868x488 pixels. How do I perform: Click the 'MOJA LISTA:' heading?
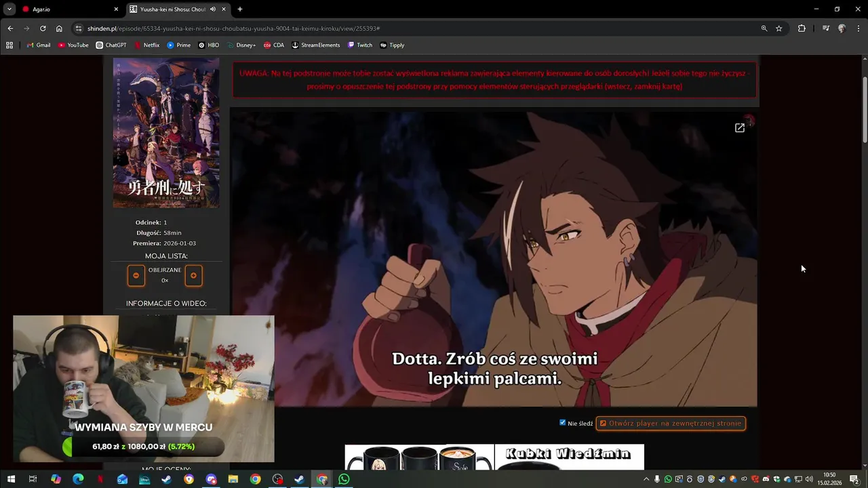pyautogui.click(x=166, y=256)
